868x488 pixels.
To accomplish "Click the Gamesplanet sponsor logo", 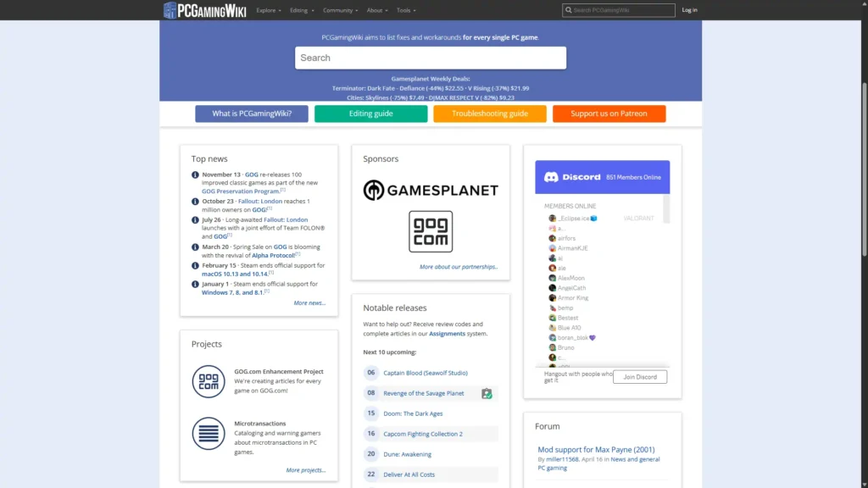I will pyautogui.click(x=431, y=191).
